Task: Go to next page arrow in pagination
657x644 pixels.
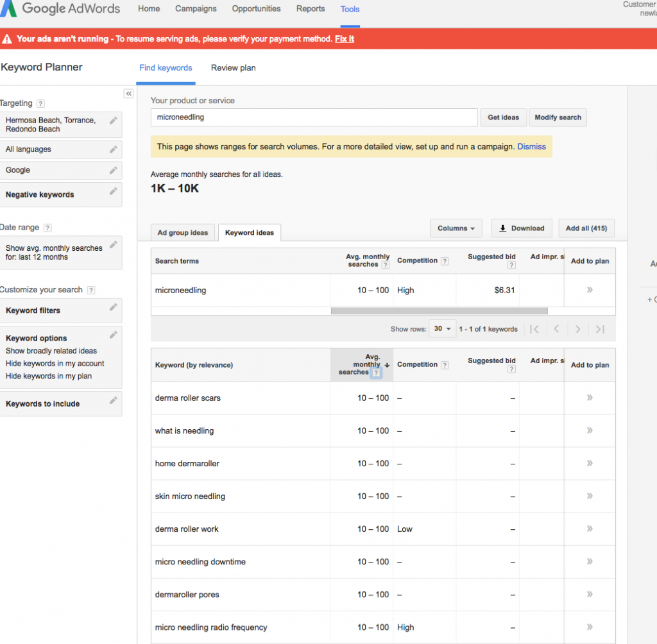Action: 578,329
